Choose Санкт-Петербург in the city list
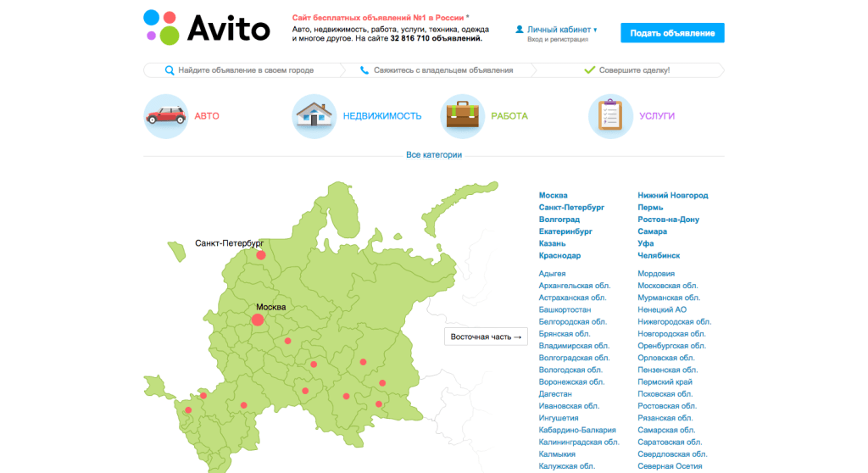The width and height of the screenshot is (868, 473). click(571, 207)
